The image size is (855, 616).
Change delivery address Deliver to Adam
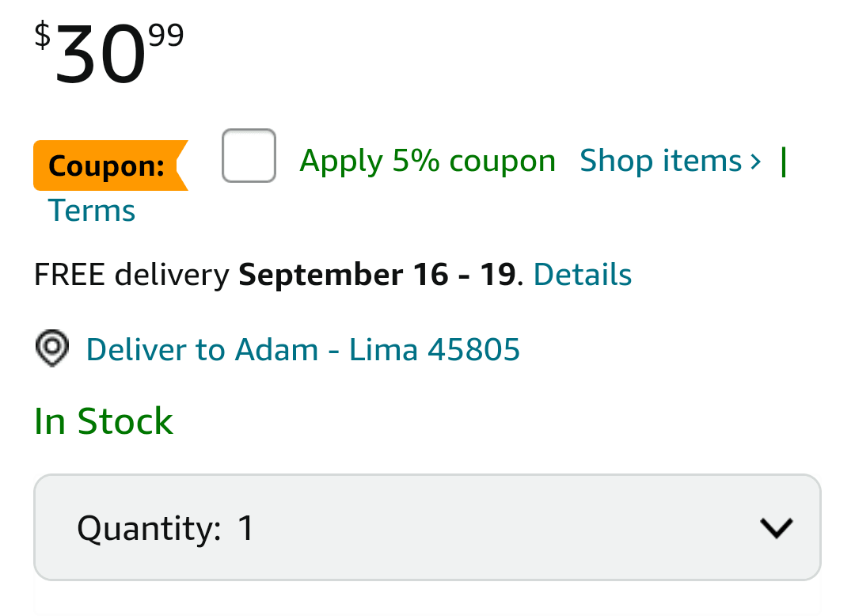coord(203,349)
